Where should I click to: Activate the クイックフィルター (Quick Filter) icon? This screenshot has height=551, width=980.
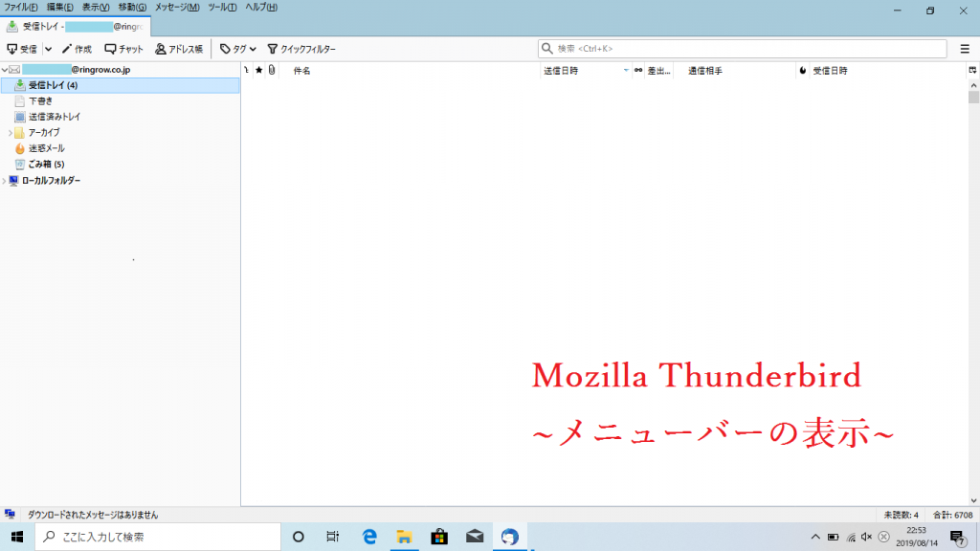click(x=299, y=49)
